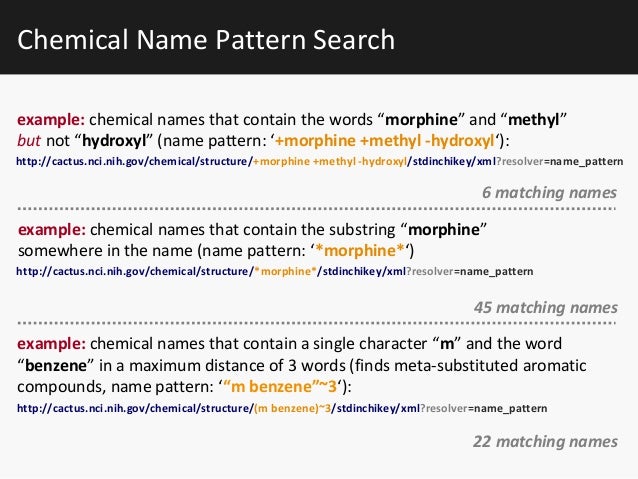Click the bold word 'hydroxyl'

114,141
